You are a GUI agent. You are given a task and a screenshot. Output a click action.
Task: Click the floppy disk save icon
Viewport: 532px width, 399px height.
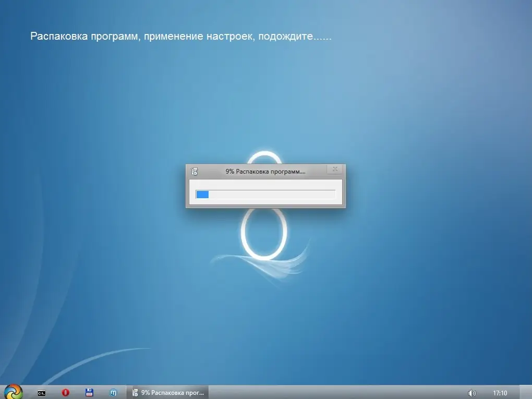pos(89,393)
